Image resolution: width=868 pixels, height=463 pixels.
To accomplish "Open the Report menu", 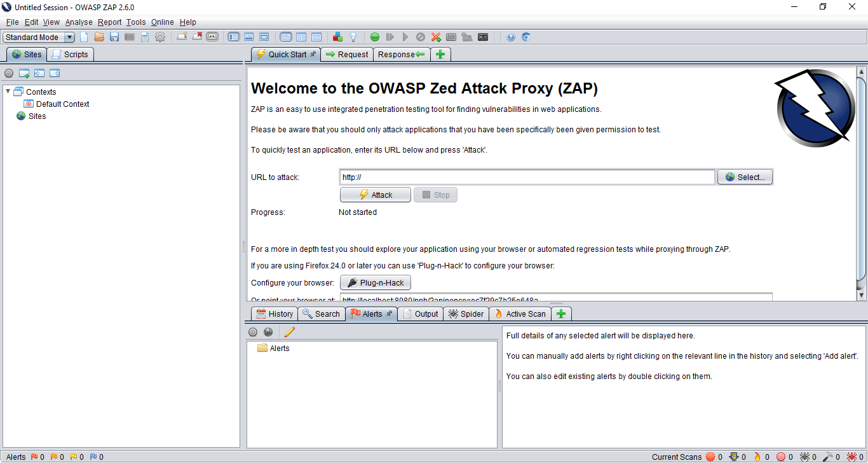I will point(109,22).
